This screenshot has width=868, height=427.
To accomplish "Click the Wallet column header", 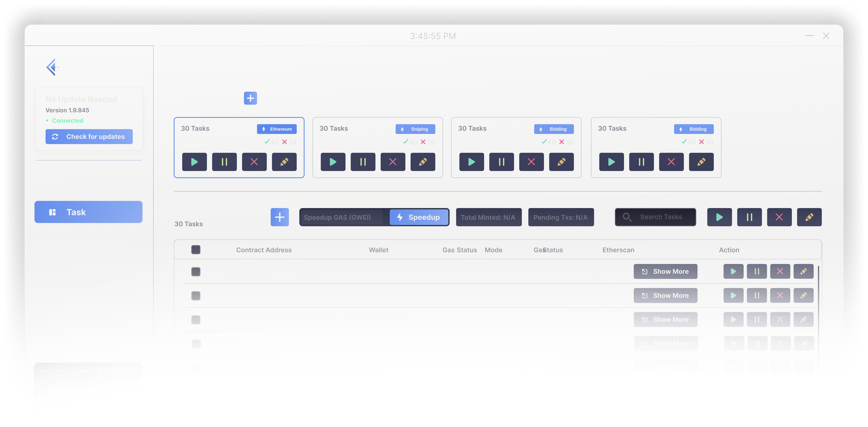I will pos(378,250).
